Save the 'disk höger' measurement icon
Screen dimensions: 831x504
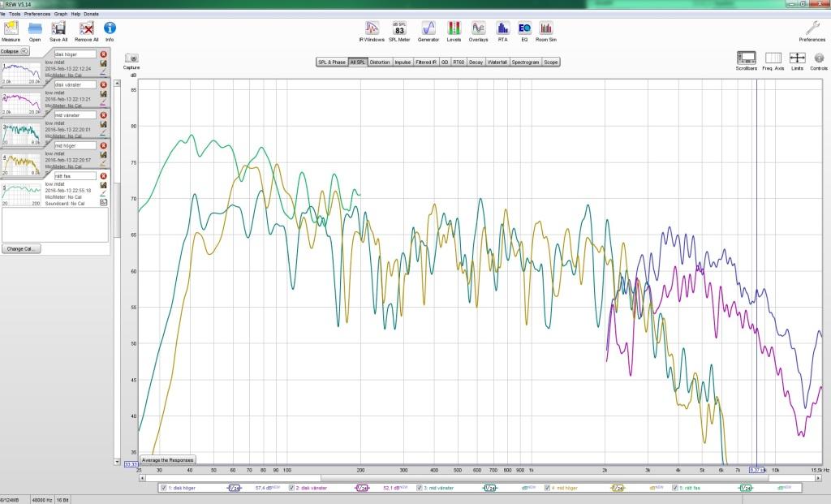pyautogui.click(x=103, y=63)
